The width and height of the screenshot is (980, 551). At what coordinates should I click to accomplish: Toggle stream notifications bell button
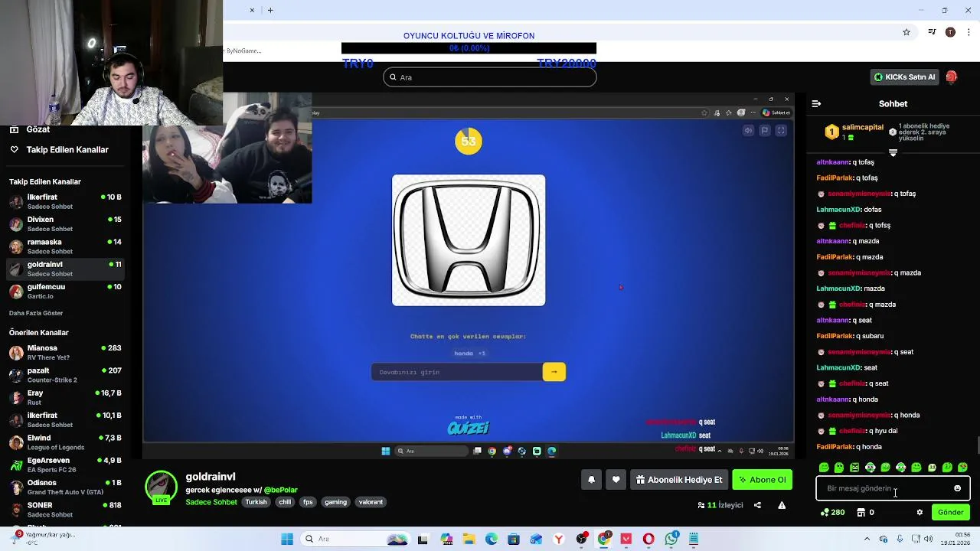point(591,480)
